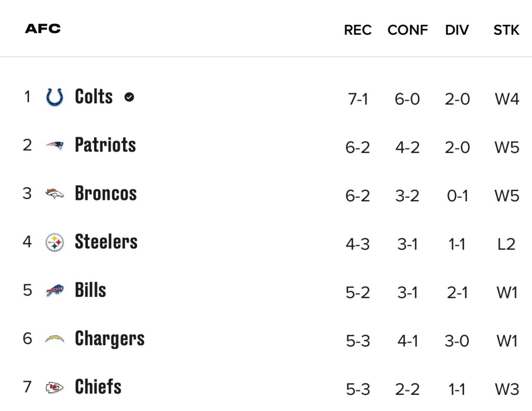This screenshot has width=532, height=411.
Task: Click the Chiefs arrowhead logo
Action: click(x=55, y=387)
